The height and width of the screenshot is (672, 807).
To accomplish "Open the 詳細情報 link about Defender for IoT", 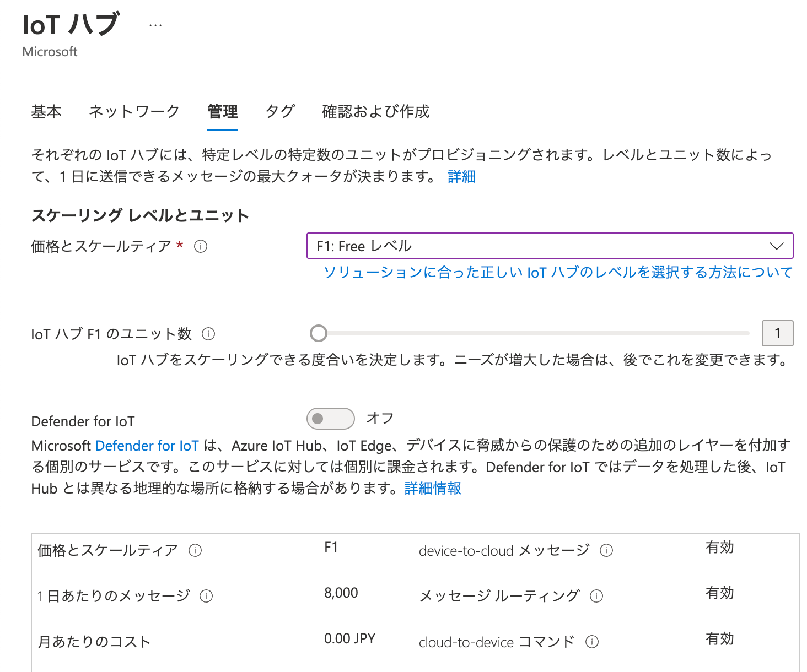I will click(x=433, y=489).
